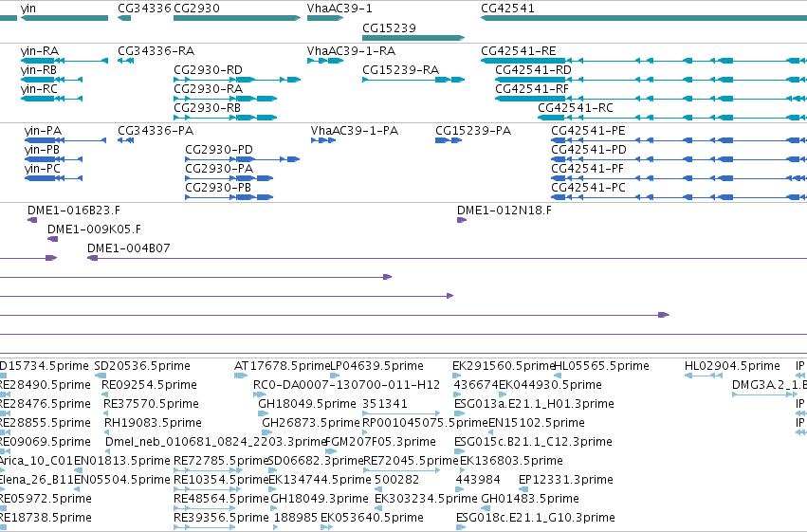This screenshot has width=807, height=532.
Task: Select protein CG42541-PE
Action: [588, 131]
